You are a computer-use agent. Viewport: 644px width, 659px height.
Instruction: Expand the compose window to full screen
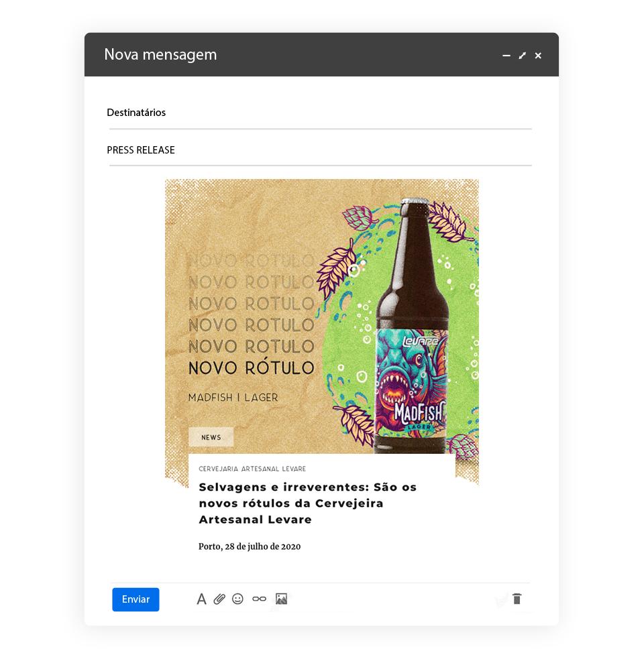click(523, 56)
